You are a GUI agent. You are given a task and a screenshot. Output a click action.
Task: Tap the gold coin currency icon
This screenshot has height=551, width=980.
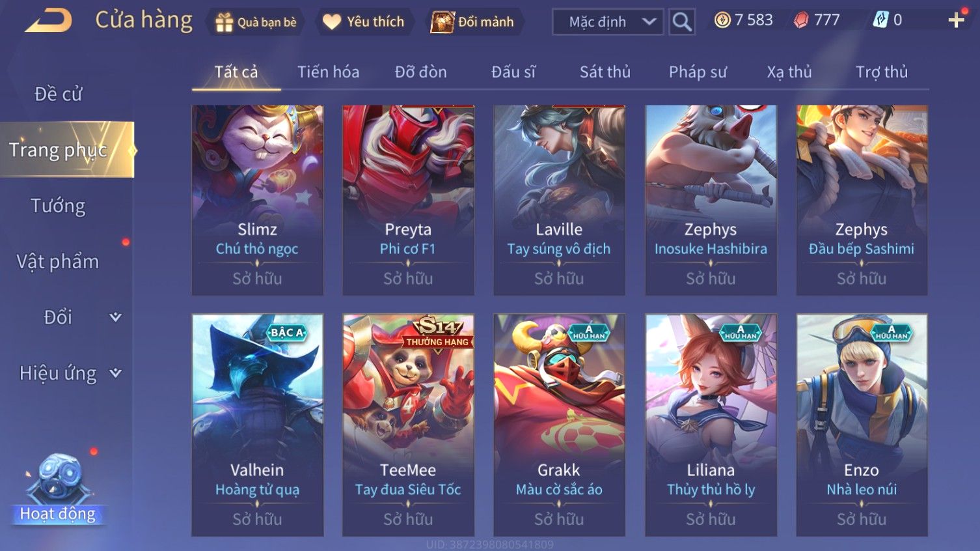[x=722, y=20]
